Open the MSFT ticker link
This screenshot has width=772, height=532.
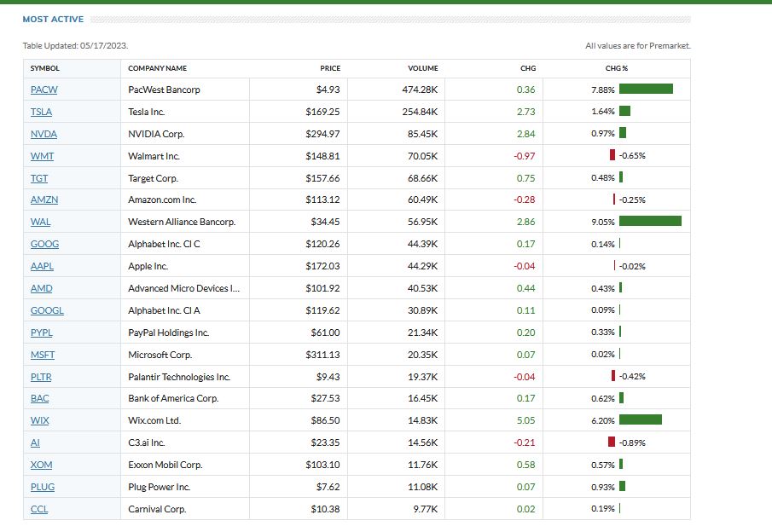pyautogui.click(x=43, y=355)
